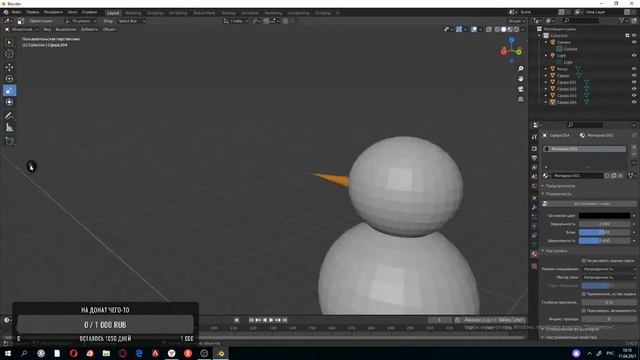Screen dimensions: 640x360
Task: Adjust the Шероховатость slider
Action: click(604, 241)
